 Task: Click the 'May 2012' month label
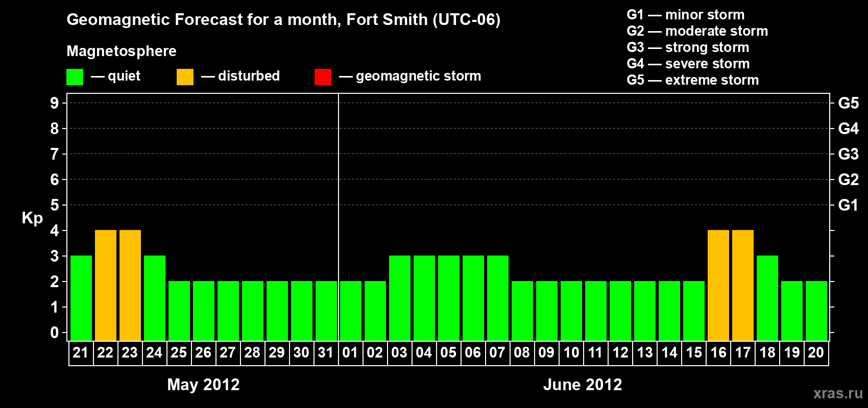click(x=203, y=385)
